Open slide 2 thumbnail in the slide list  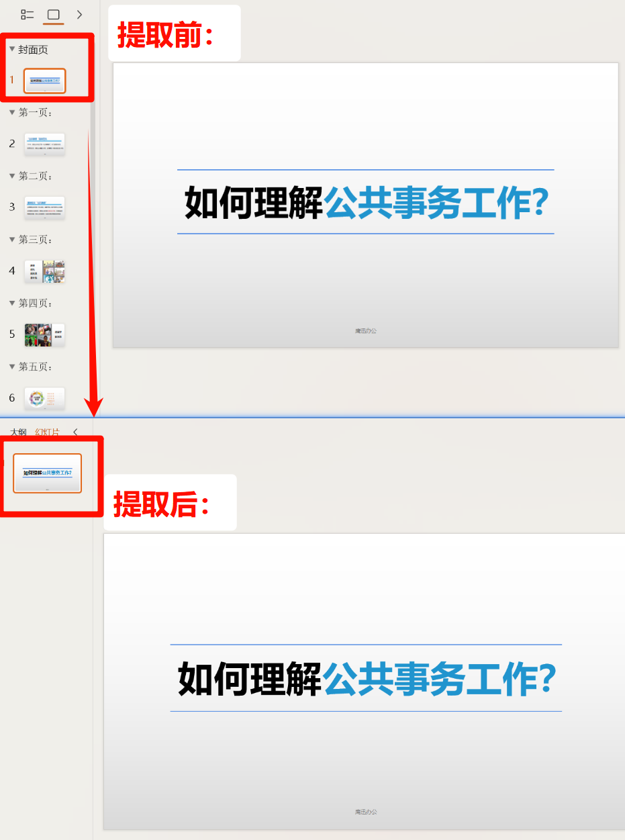(x=45, y=144)
